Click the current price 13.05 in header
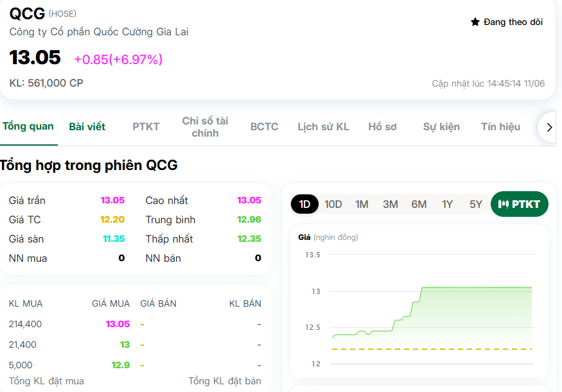The width and height of the screenshot is (562, 392). (x=35, y=58)
